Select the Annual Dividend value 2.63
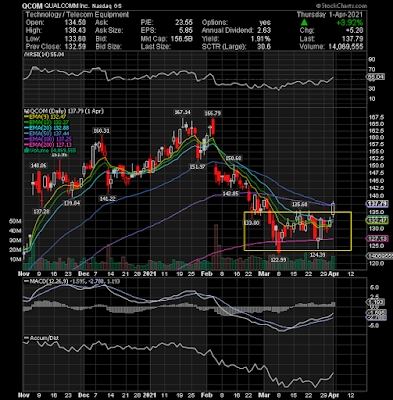 click(264, 30)
